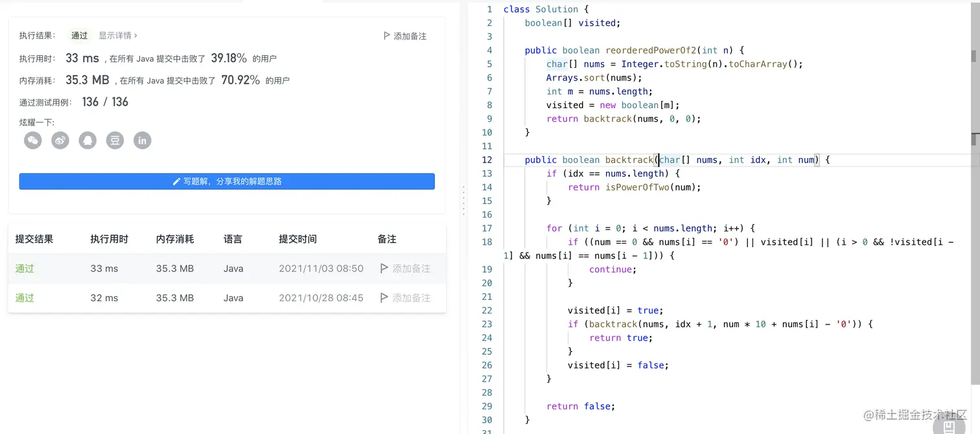This screenshot has height=434, width=980.
Task: Click the 执行用时 column header
Action: click(110, 239)
